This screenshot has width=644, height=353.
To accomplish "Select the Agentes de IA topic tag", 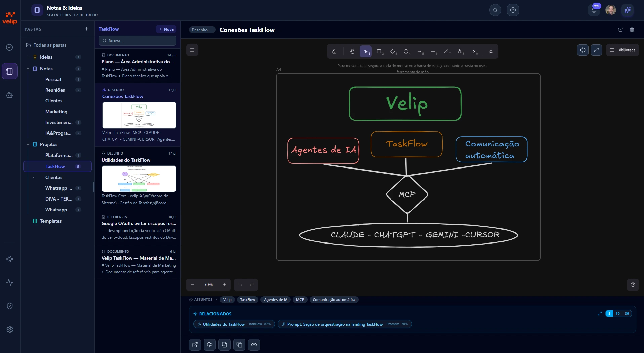I will click(x=276, y=300).
